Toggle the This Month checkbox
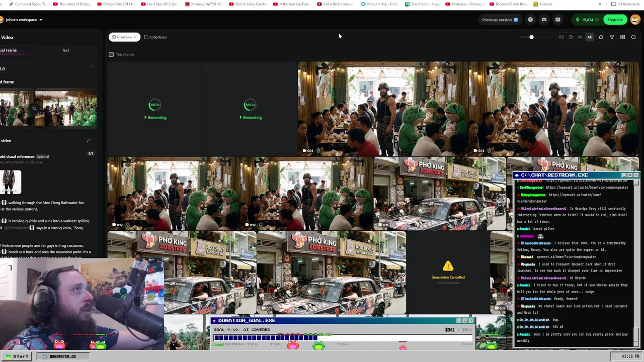The image size is (644, 362). point(111,54)
